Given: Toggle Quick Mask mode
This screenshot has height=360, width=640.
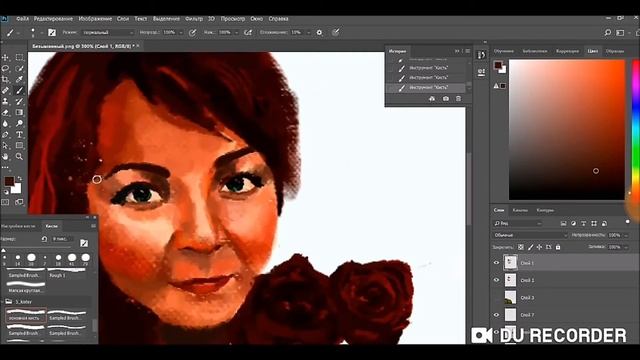Looking at the screenshot, I should pyautogui.click(x=5, y=202).
